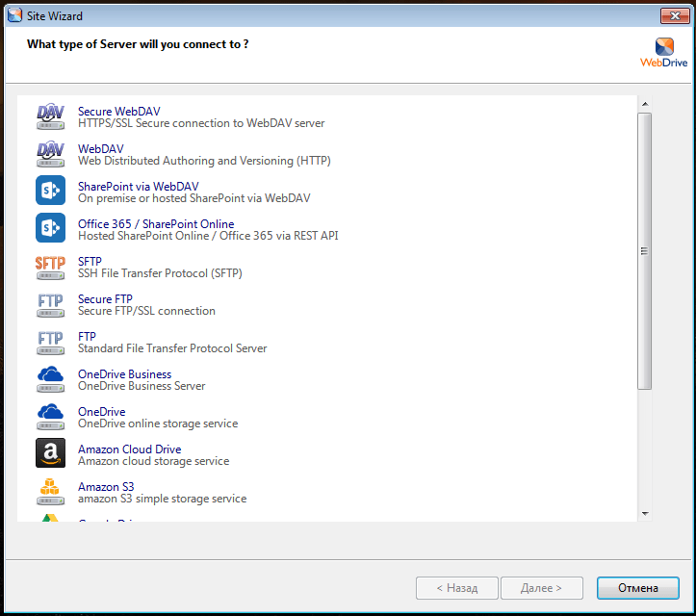Image resolution: width=696 pixels, height=616 pixels.
Task: Click the WebDrive logo in the header
Action: tap(663, 52)
